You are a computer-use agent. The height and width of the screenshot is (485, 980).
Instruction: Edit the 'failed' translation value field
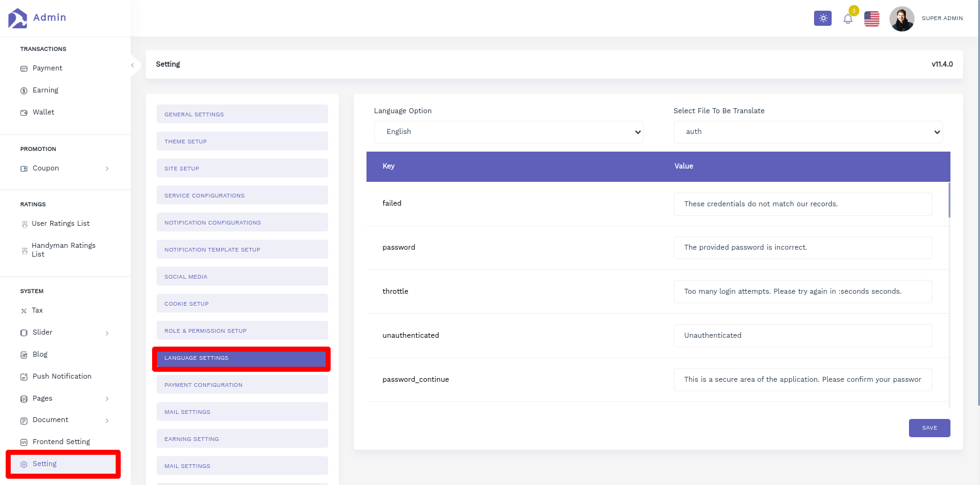[x=803, y=204]
